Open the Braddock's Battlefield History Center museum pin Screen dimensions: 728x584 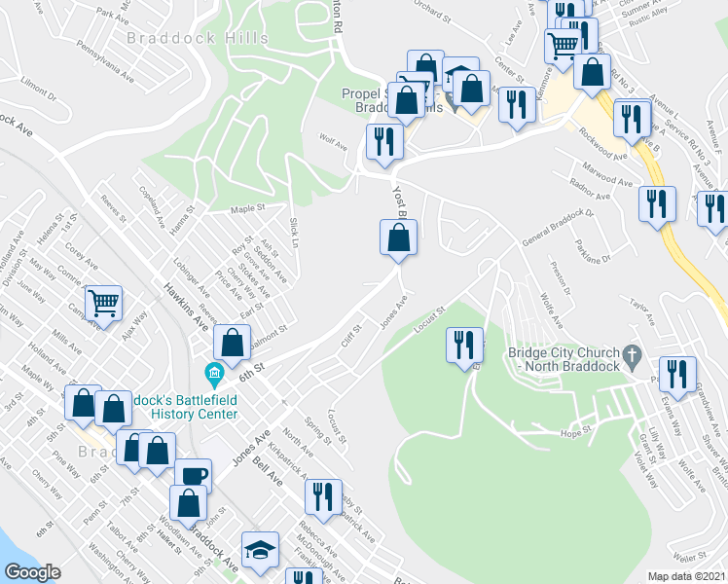click(x=214, y=375)
